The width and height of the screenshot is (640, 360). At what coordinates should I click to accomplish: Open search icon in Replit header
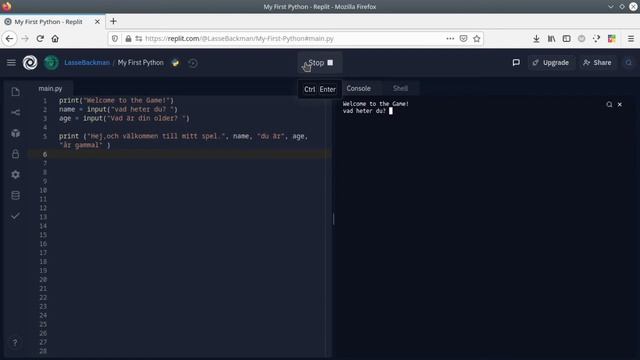tap(629, 62)
